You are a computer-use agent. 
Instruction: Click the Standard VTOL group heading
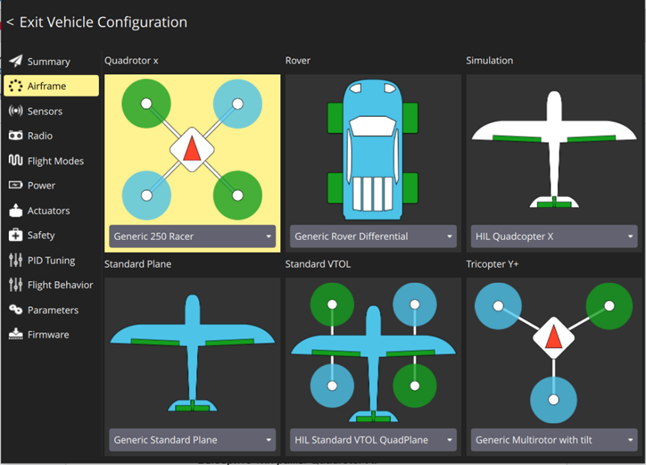(318, 264)
